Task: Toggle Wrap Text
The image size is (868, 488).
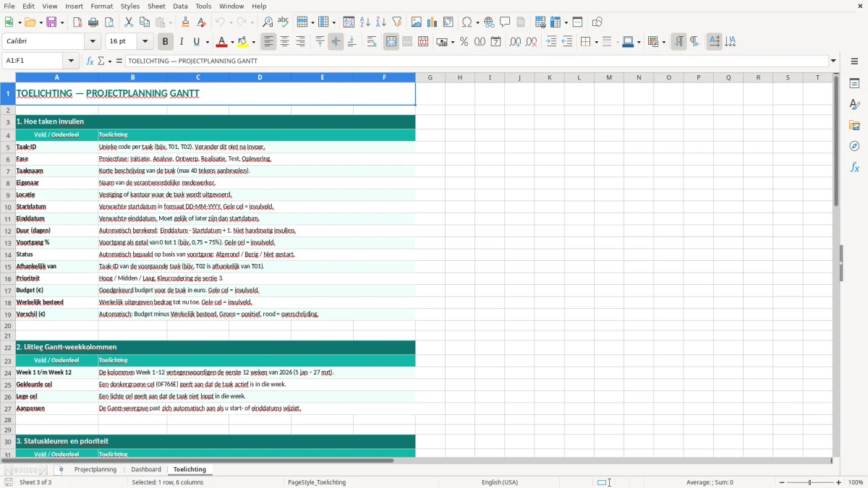Action: [x=372, y=42]
